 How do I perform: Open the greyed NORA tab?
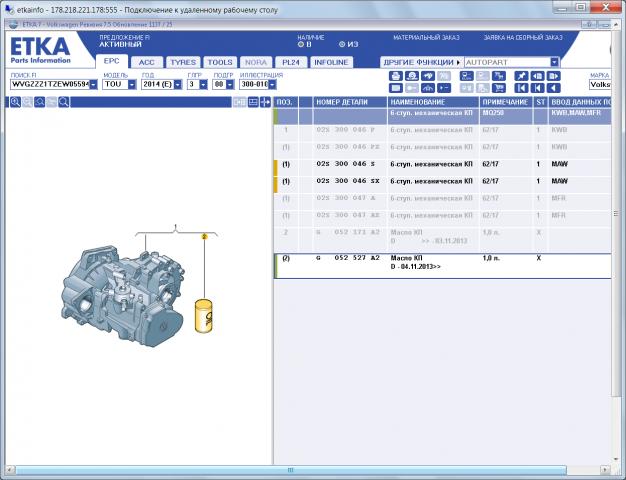tap(256, 62)
